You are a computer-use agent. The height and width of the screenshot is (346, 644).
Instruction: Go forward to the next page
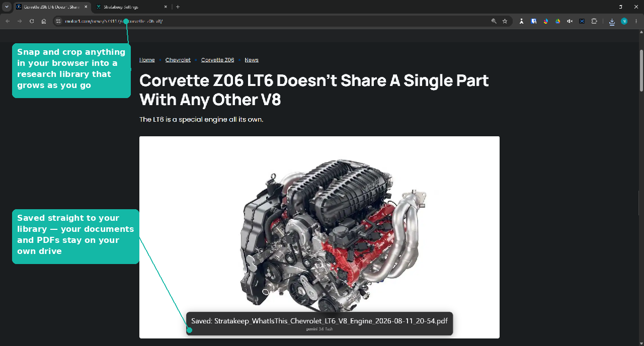pyautogui.click(x=20, y=21)
